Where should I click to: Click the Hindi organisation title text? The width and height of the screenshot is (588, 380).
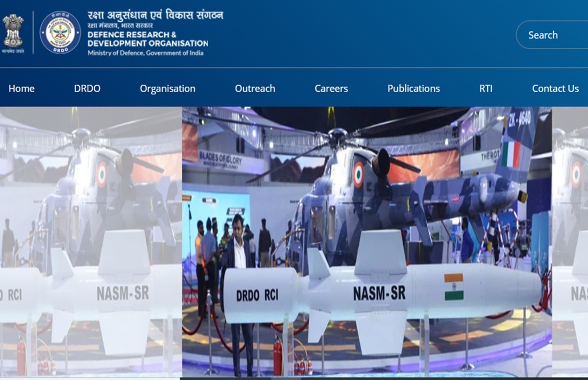[x=155, y=15]
